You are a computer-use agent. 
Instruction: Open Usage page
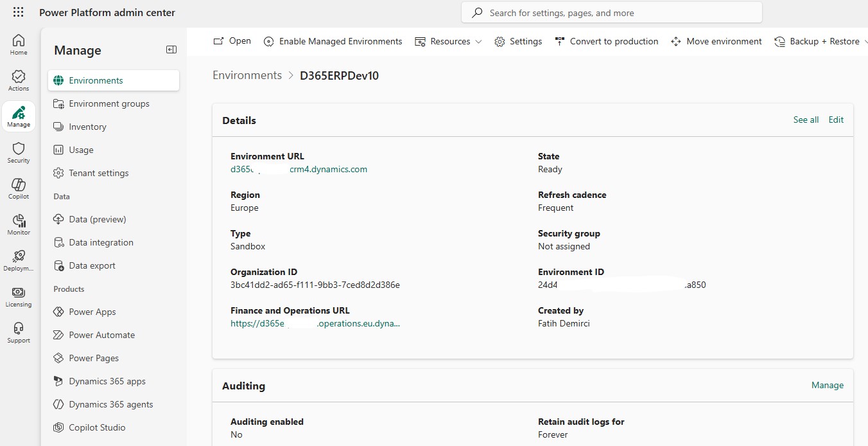pos(114,150)
